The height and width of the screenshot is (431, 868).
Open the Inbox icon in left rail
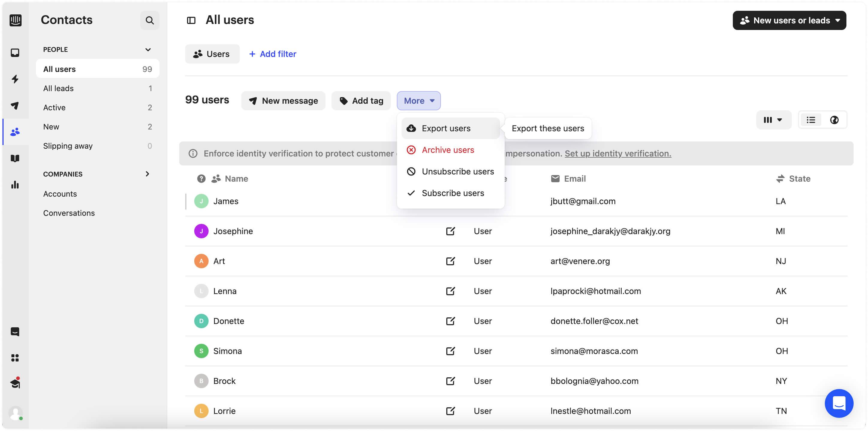click(x=15, y=53)
